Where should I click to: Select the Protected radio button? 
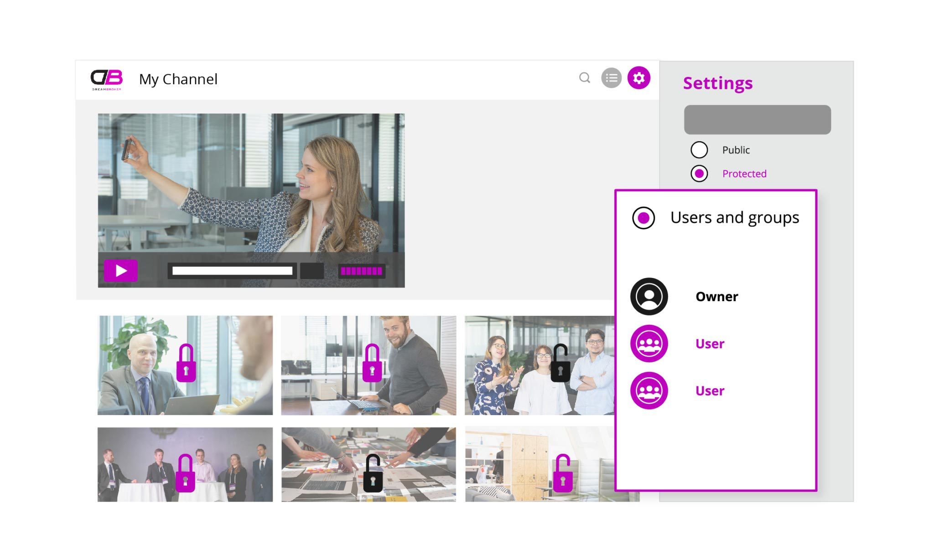point(699,173)
